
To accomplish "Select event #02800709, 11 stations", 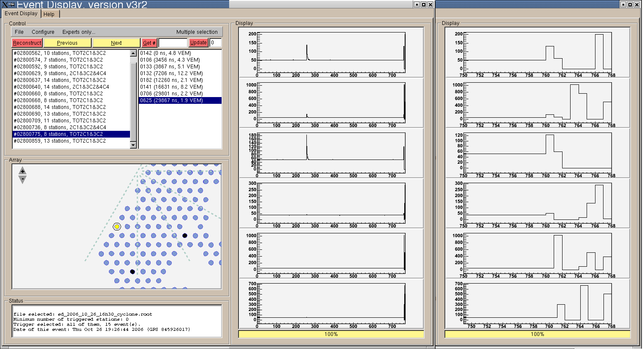I will [x=71, y=121].
